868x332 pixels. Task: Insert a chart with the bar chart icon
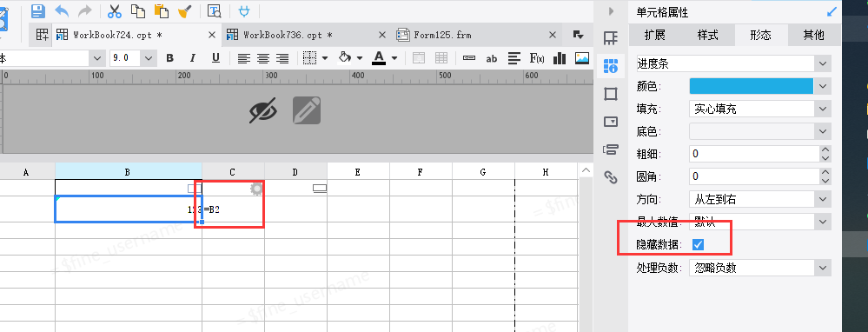[560, 58]
